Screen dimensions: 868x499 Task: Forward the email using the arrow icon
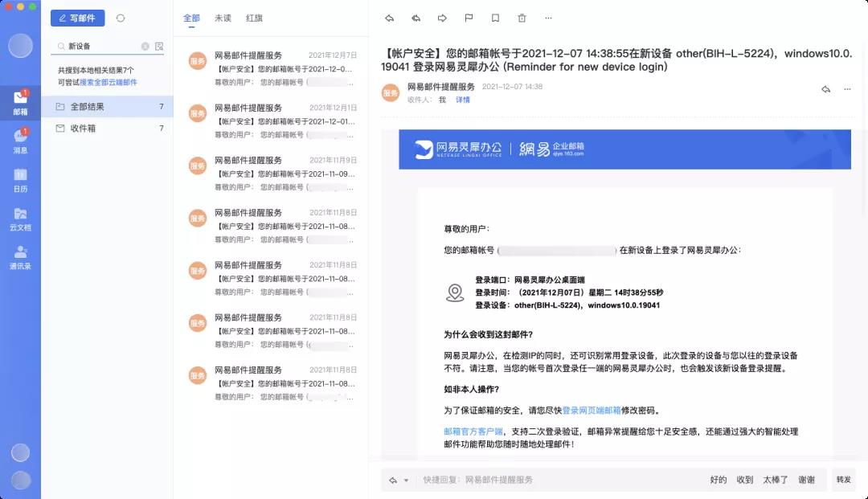click(x=442, y=18)
